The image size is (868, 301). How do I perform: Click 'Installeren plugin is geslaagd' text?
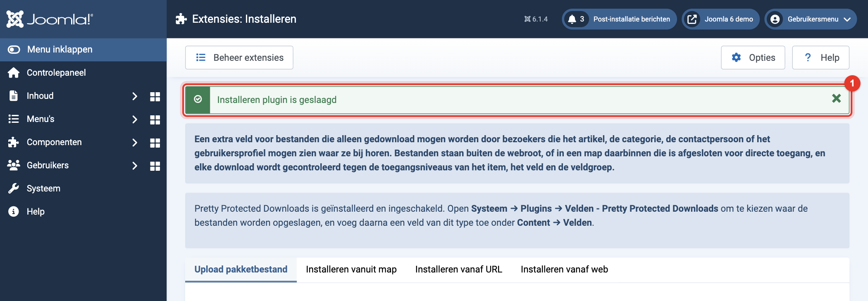pyautogui.click(x=277, y=100)
